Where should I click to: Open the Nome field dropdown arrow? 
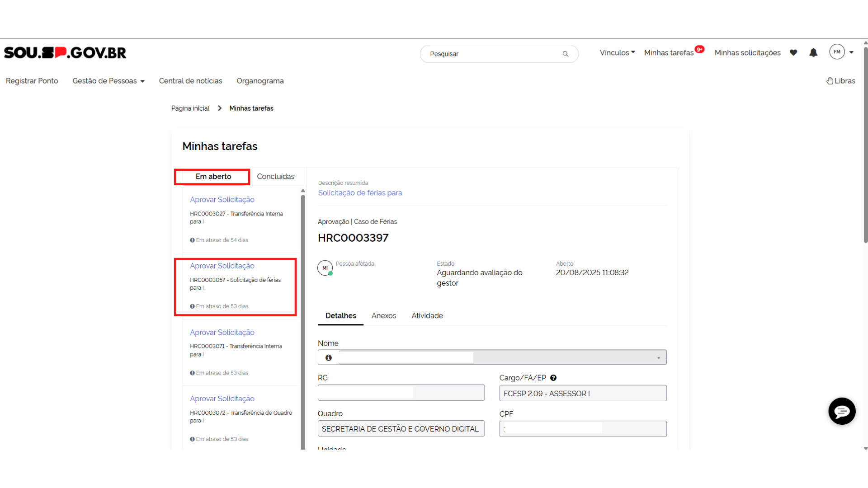coord(659,358)
